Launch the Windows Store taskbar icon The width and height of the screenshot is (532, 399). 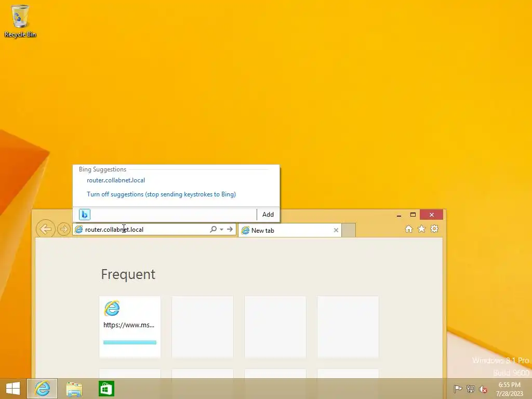[x=106, y=389]
